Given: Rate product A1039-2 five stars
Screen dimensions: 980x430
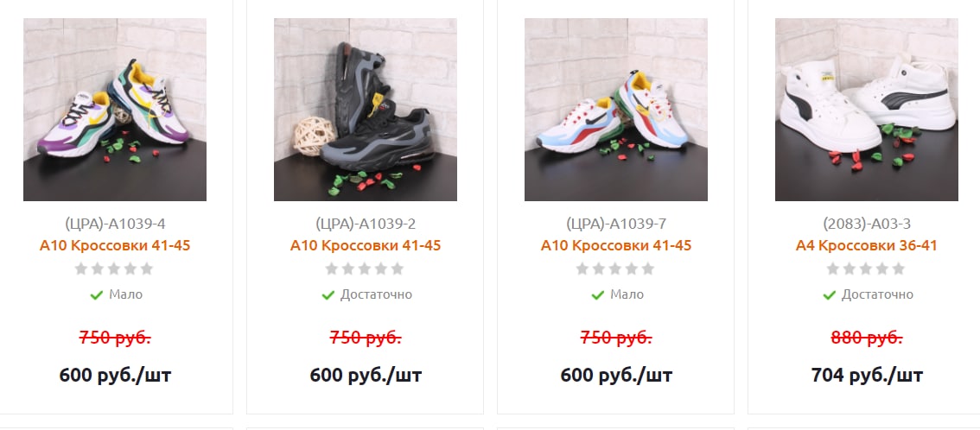Looking at the screenshot, I should click(x=398, y=269).
